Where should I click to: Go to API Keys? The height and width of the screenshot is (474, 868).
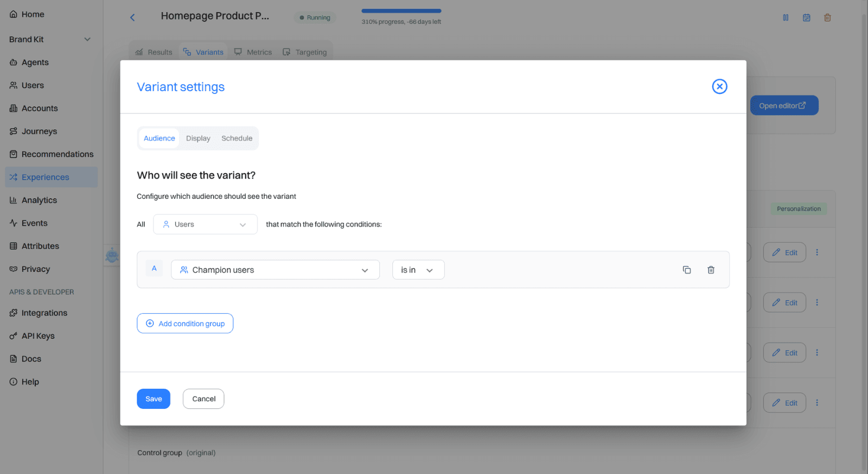32,336
